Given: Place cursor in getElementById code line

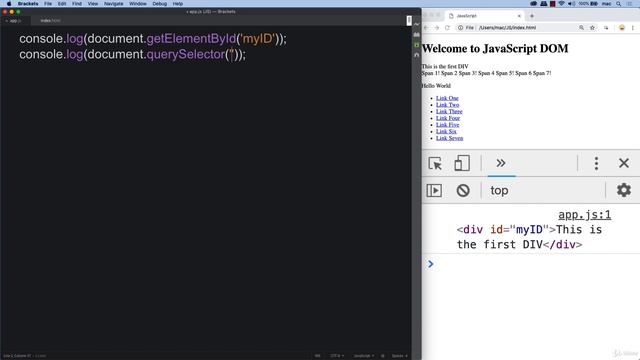Looking at the screenshot, I should click(153, 39).
